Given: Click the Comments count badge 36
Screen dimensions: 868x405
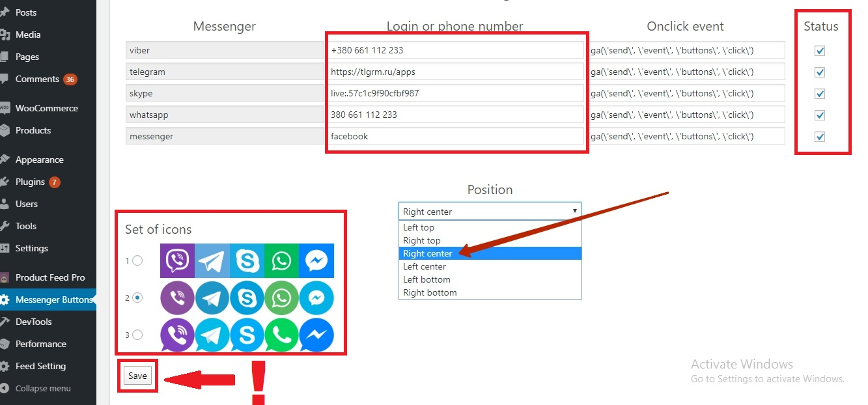Looking at the screenshot, I should pos(70,79).
